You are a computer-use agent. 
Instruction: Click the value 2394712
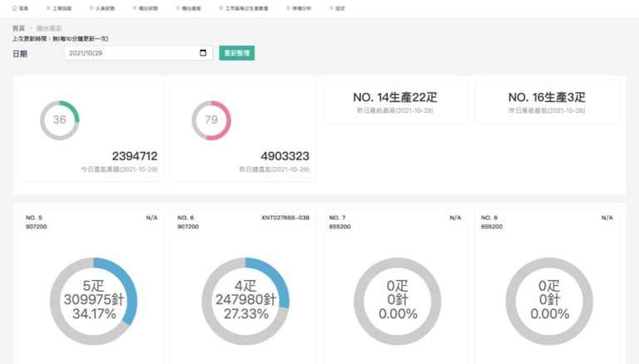[135, 156]
